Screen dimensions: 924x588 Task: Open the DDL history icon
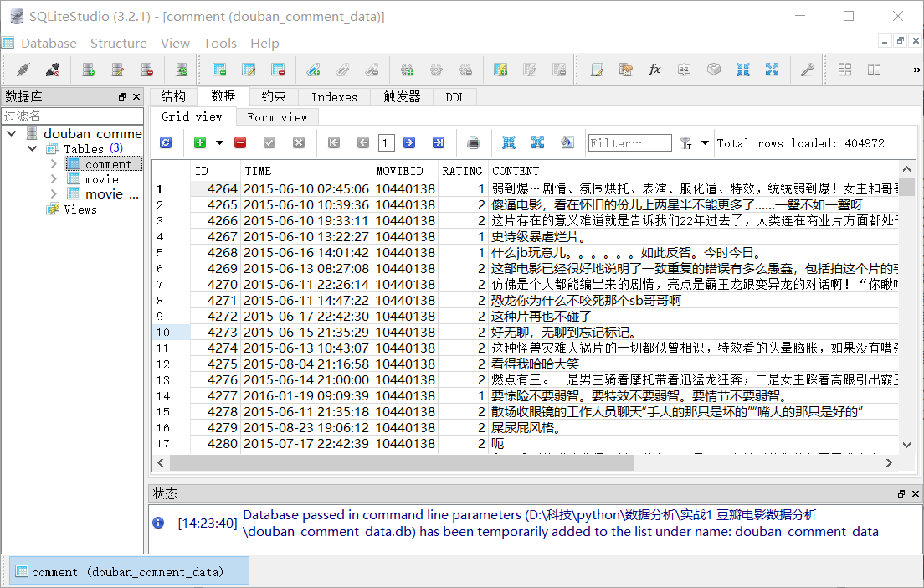626,70
